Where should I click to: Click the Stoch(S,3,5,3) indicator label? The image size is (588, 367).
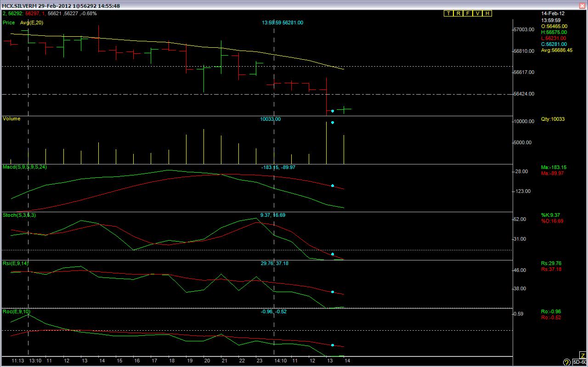pyautogui.click(x=19, y=215)
